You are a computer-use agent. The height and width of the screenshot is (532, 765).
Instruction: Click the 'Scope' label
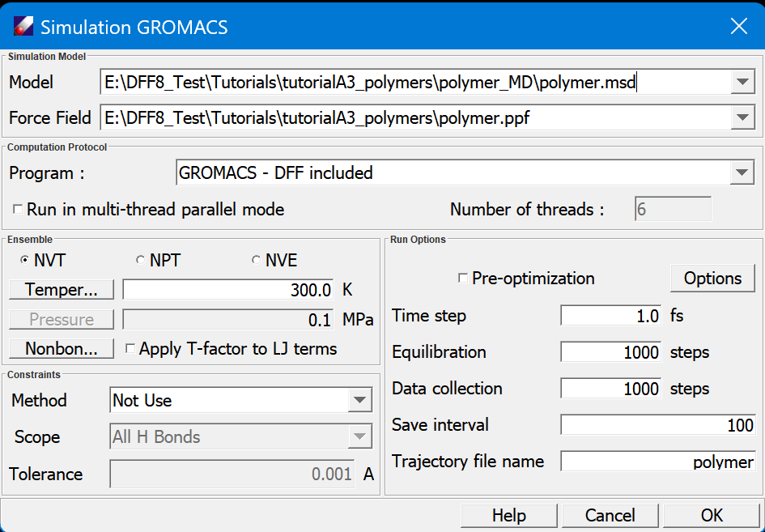[37, 436]
